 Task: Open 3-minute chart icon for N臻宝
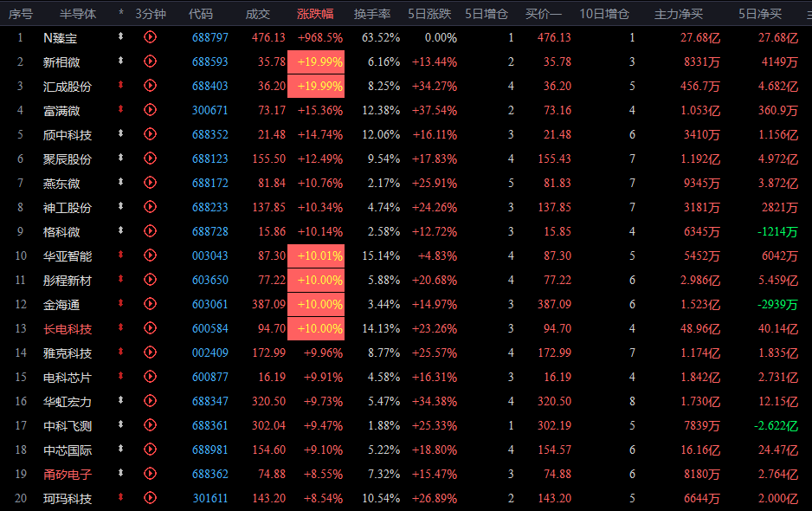coord(150,37)
